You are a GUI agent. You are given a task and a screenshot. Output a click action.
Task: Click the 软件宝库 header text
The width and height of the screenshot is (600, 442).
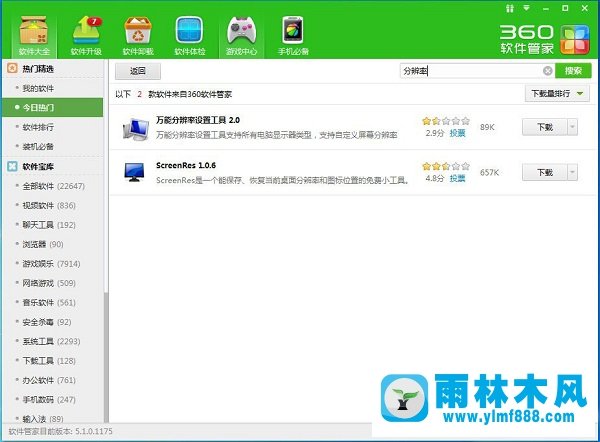[x=38, y=166]
